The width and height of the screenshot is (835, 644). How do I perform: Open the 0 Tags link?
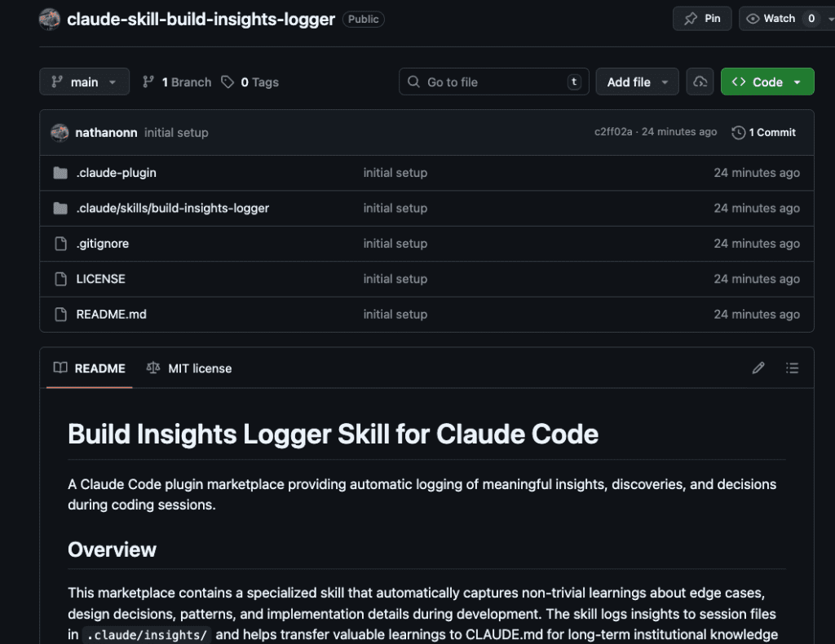pos(250,82)
